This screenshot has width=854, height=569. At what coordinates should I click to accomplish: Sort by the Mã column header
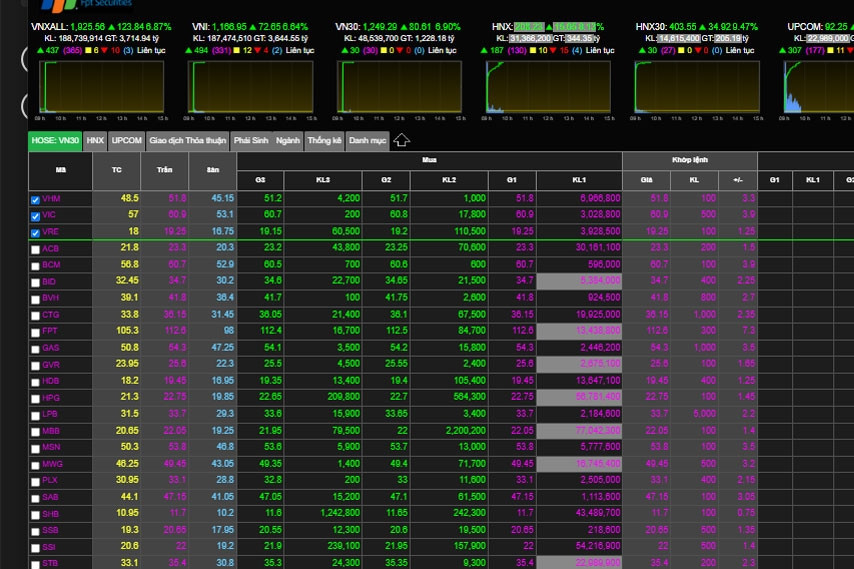pyautogui.click(x=60, y=170)
